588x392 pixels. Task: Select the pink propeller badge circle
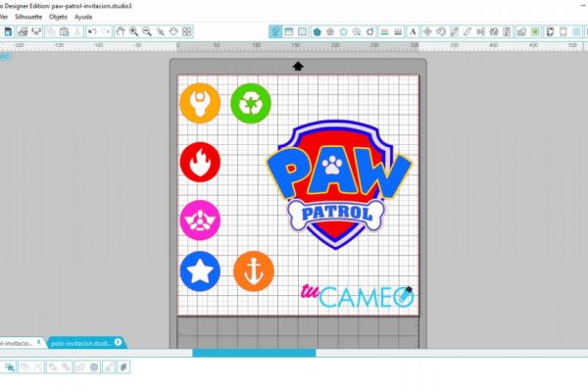200,220
